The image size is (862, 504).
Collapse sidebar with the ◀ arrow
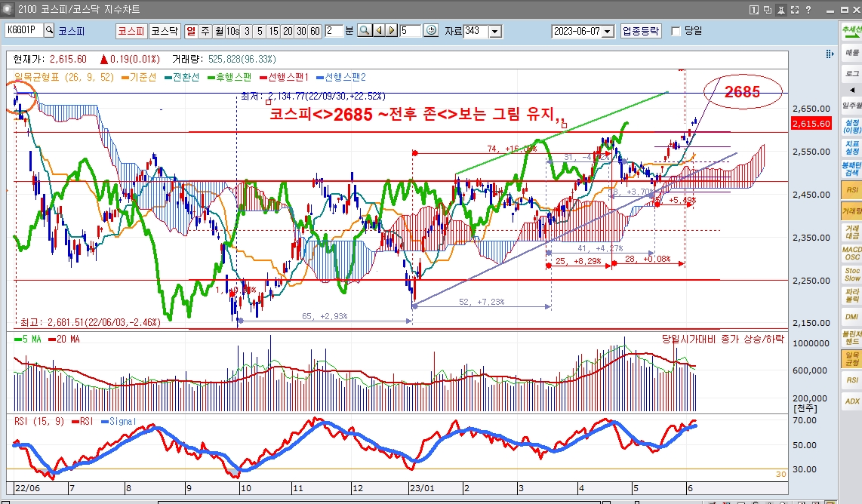(x=853, y=90)
